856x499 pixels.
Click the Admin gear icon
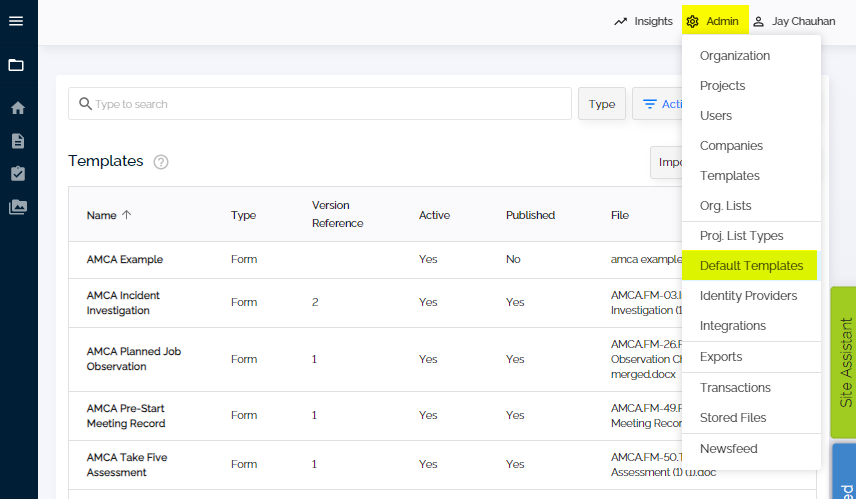click(x=693, y=21)
